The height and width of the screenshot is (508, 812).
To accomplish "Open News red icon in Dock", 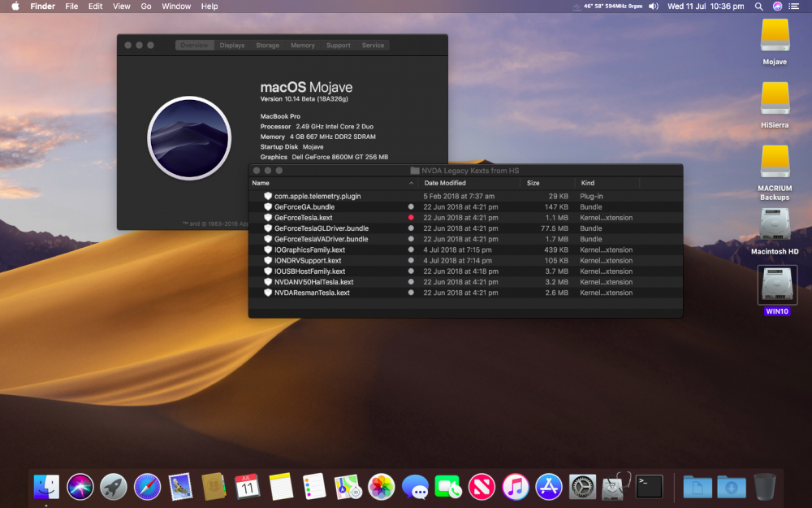I will click(x=482, y=487).
